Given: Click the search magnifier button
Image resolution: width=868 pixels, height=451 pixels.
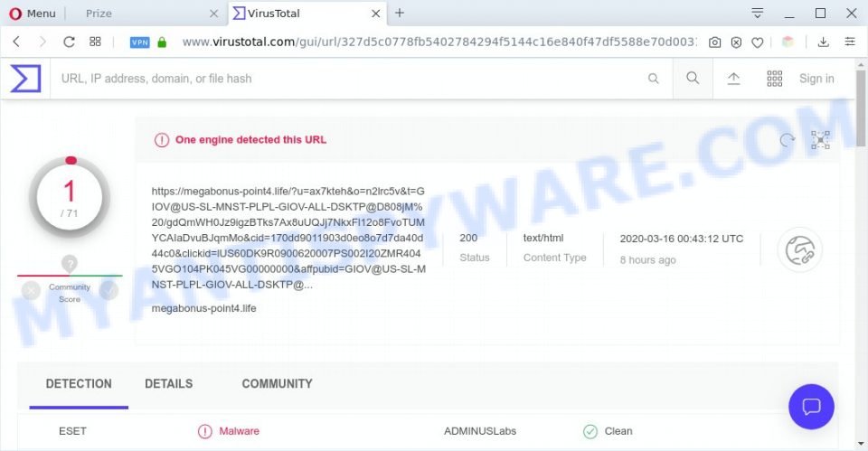Looking at the screenshot, I should pos(693,78).
